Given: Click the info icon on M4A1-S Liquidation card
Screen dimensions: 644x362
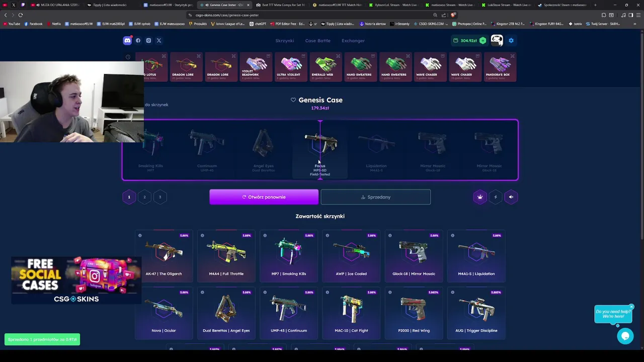Looking at the screenshot, I should point(452,235).
